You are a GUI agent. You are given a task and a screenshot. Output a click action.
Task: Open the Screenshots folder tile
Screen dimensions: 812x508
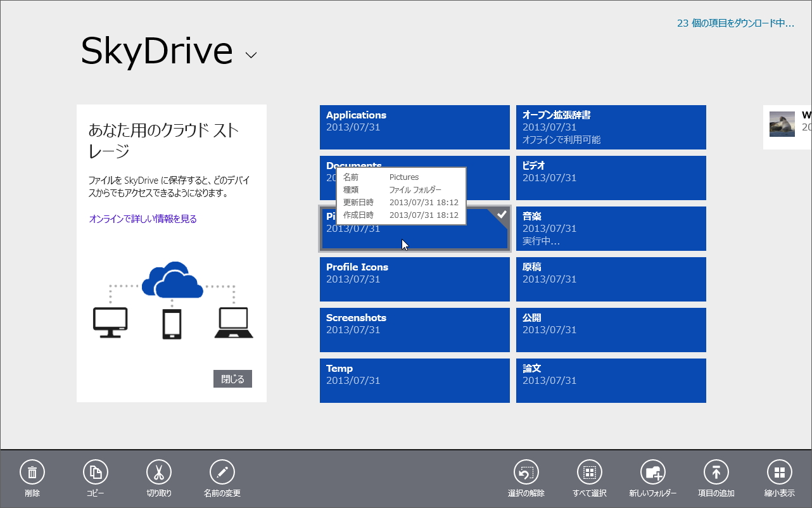[415, 329]
